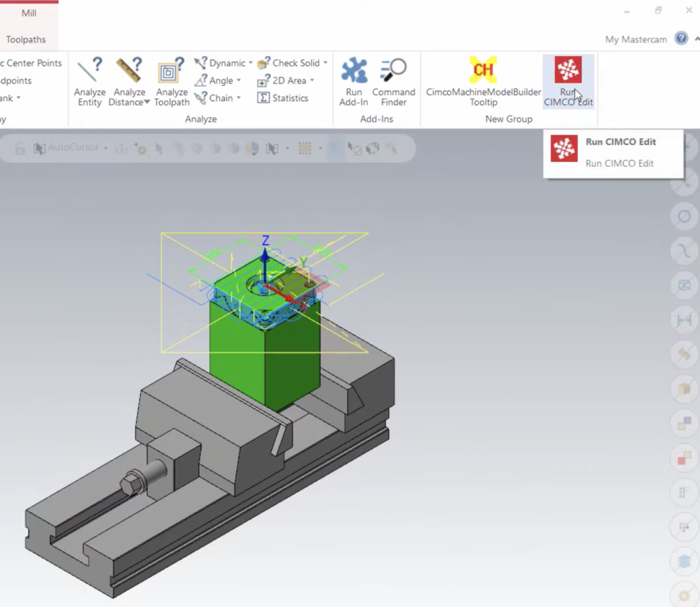Toggle the red-square quick mask
Image resolution: width=700 pixels, height=607 pixels.
coord(684,457)
